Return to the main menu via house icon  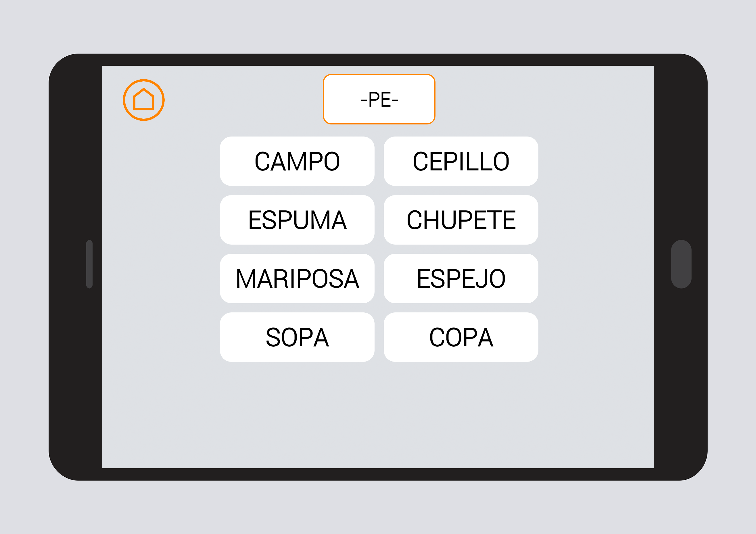coord(143,100)
